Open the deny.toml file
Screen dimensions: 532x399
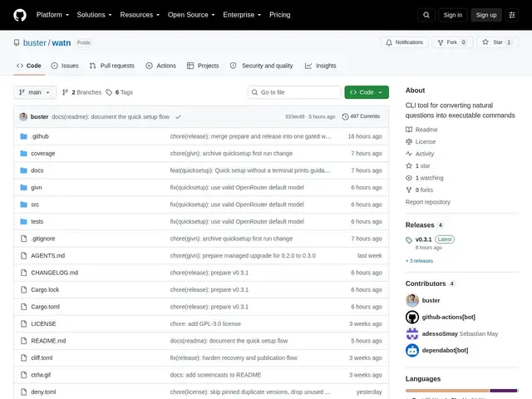(43, 392)
